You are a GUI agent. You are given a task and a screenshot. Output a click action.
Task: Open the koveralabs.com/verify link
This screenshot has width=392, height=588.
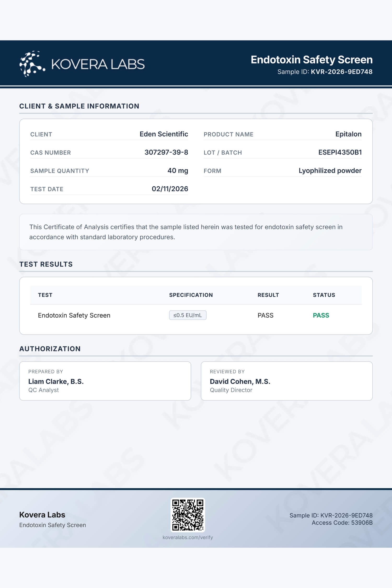(188, 537)
